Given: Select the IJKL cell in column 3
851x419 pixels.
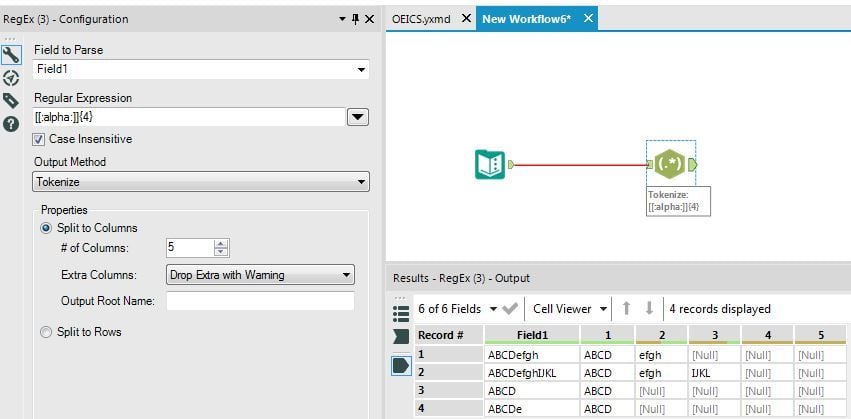Looking at the screenshot, I should click(x=714, y=373).
